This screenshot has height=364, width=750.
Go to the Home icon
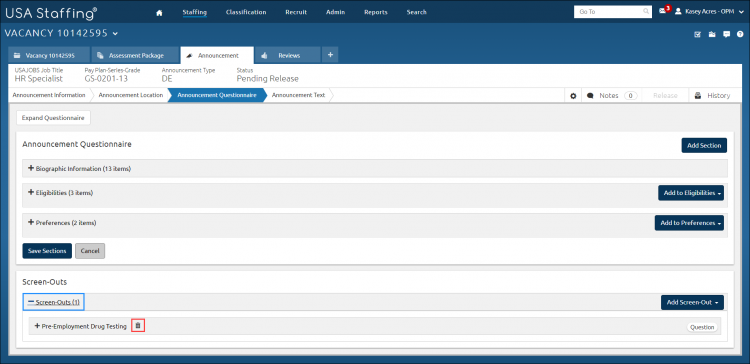click(x=159, y=12)
